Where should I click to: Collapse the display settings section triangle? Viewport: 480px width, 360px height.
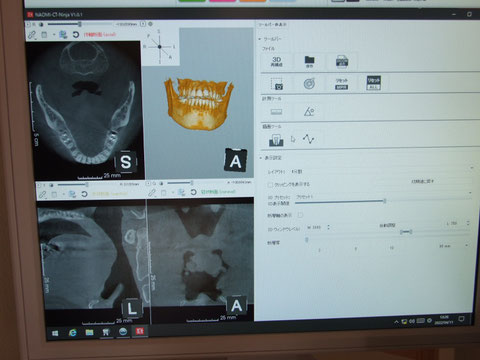(x=261, y=158)
